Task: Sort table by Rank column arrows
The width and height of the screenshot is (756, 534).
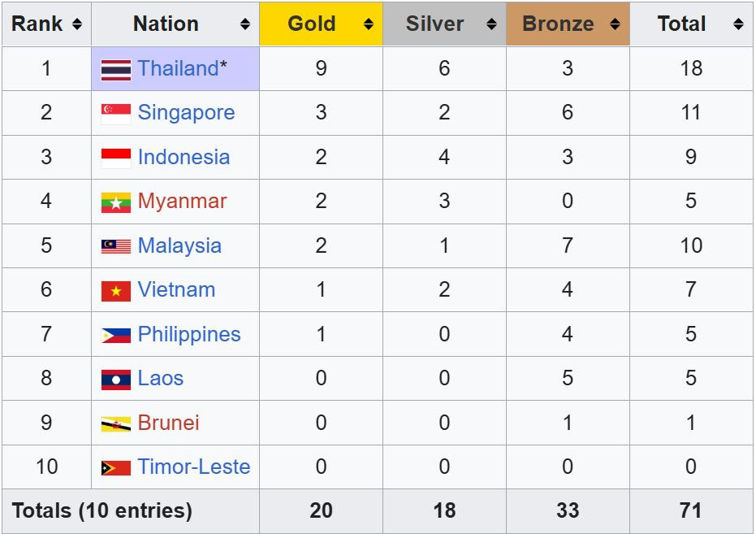Action: pos(76,24)
